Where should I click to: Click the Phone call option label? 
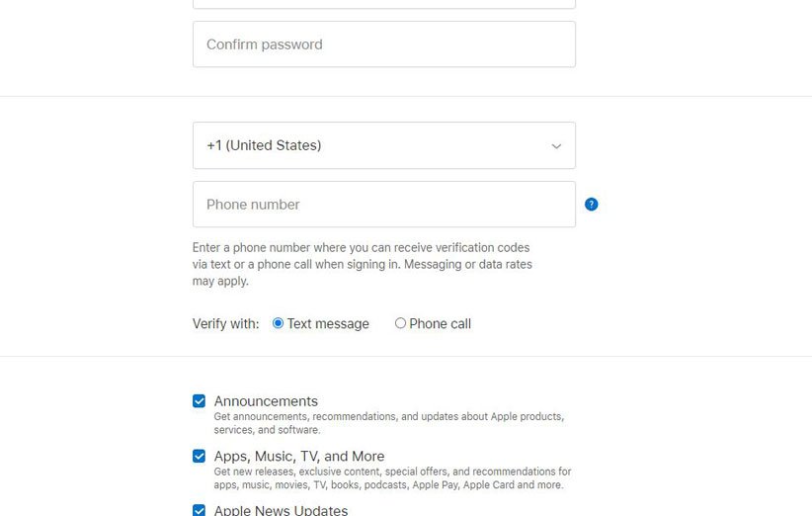click(x=440, y=324)
